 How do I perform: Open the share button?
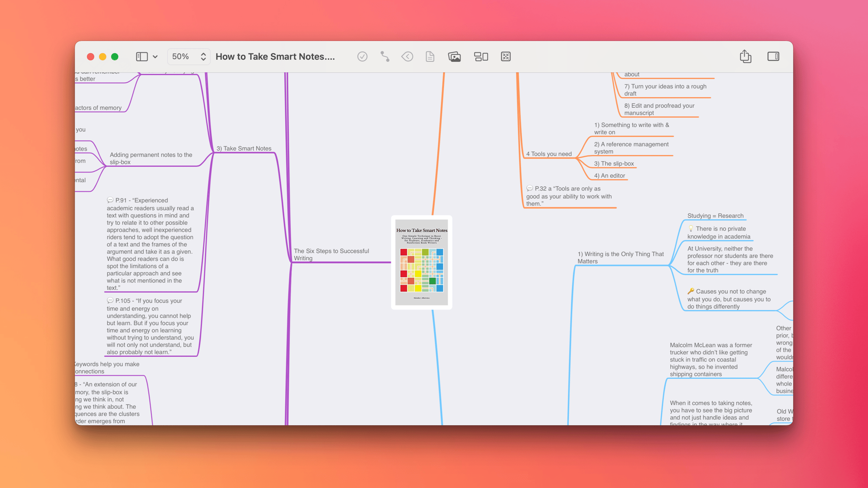pyautogui.click(x=745, y=56)
